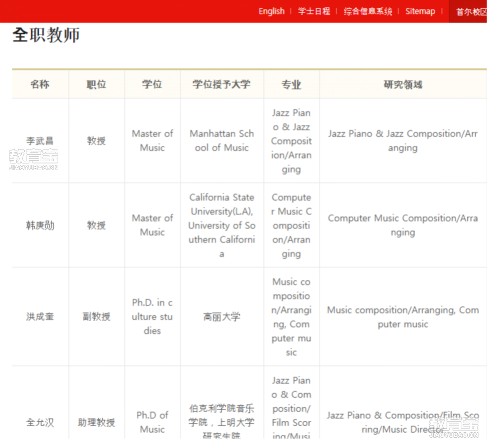The image size is (488, 448).
Task: Select the name 韩庚勋
Action: tap(40, 225)
